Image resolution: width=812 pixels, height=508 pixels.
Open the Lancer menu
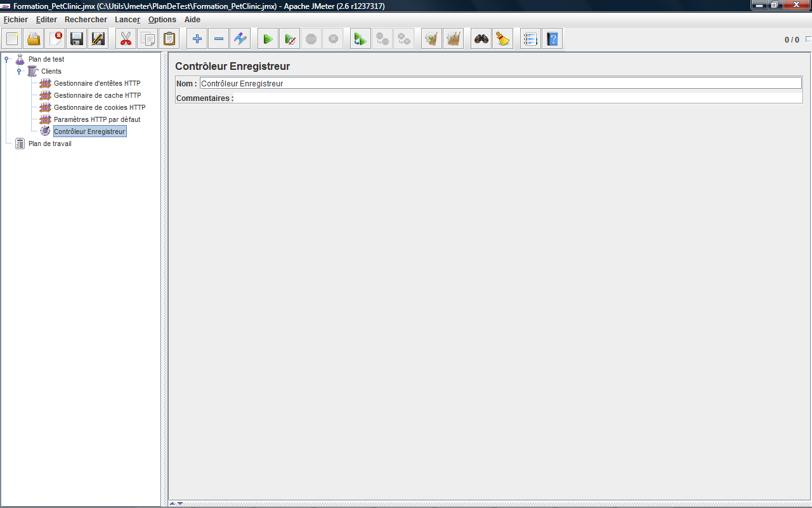(128, 20)
